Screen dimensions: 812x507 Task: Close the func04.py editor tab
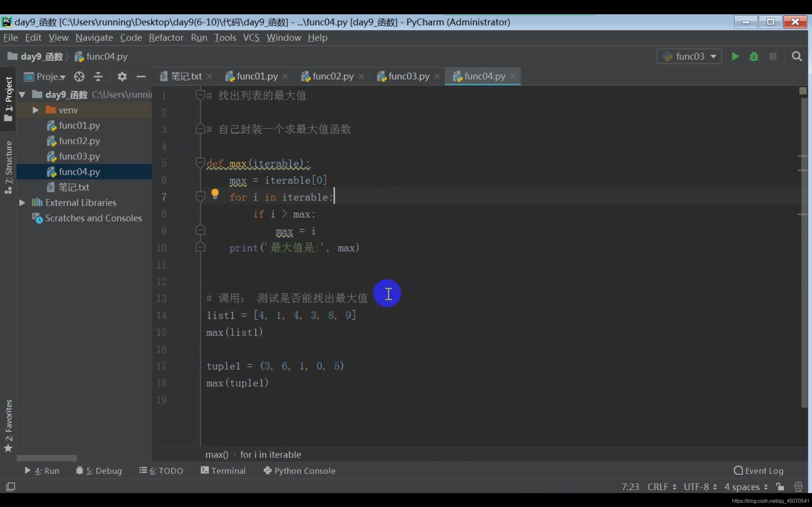click(513, 76)
